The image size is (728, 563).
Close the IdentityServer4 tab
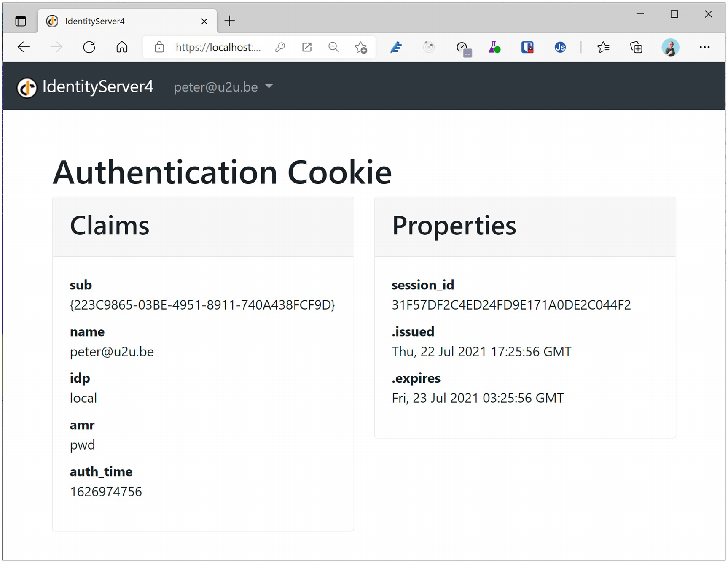(x=204, y=21)
